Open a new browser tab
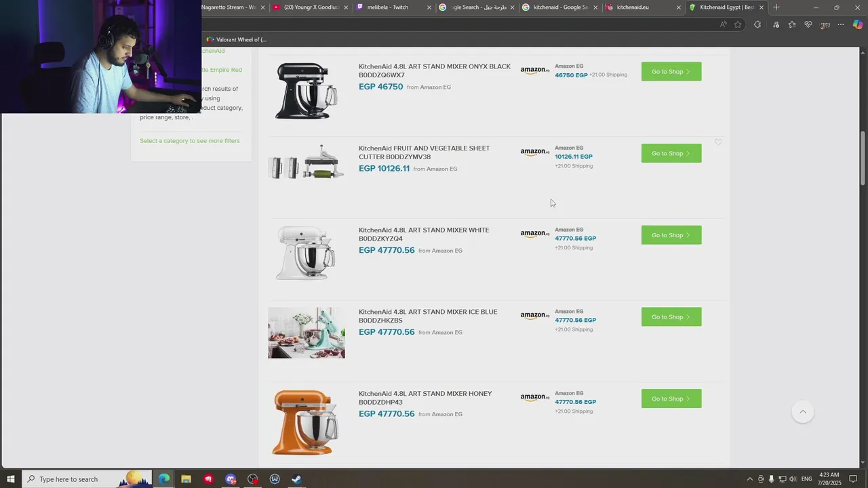This screenshot has width=868, height=488. pos(776,7)
